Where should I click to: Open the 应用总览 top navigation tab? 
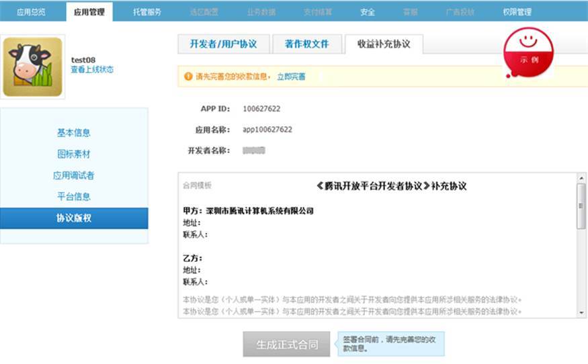(31, 12)
